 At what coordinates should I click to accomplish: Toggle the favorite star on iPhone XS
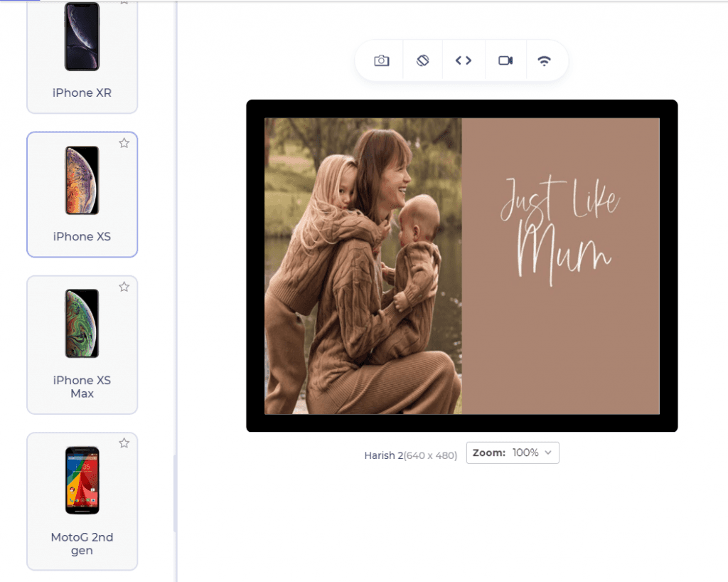tap(124, 143)
